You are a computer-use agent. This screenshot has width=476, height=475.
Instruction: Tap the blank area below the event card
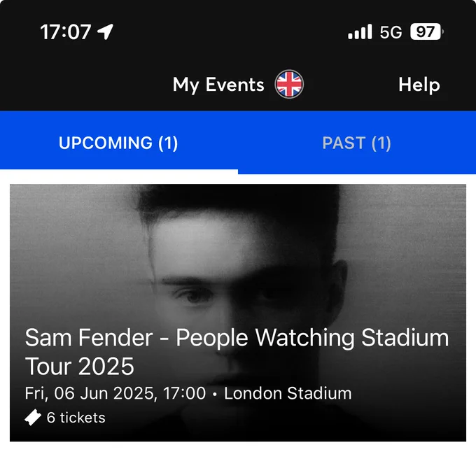pos(238,458)
